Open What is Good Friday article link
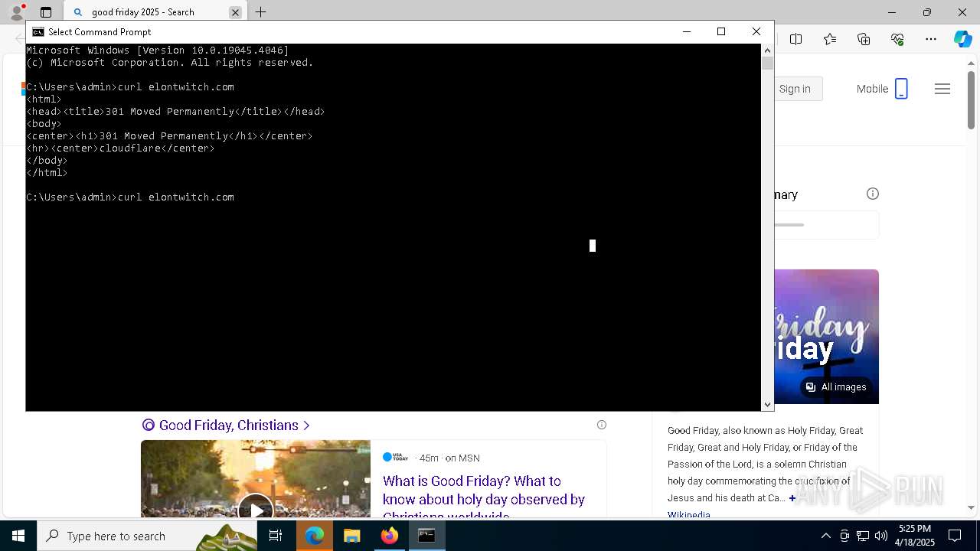The width and height of the screenshot is (980, 551). click(x=484, y=499)
